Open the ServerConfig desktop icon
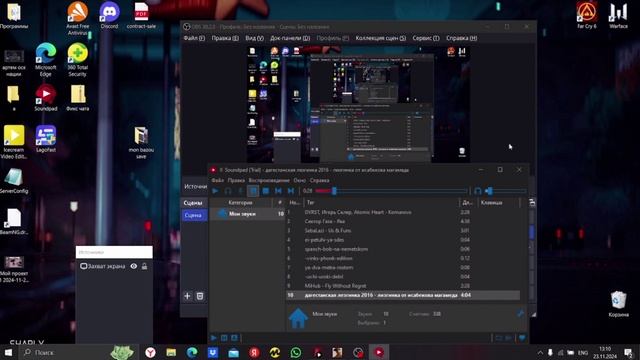This screenshot has width=640, height=360. point(14,181)
